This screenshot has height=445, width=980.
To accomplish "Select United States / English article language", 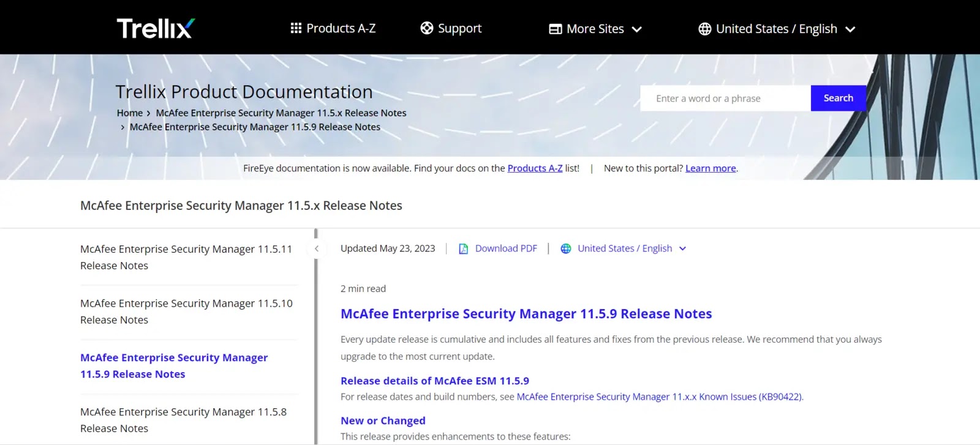I will tap(625, 249).
